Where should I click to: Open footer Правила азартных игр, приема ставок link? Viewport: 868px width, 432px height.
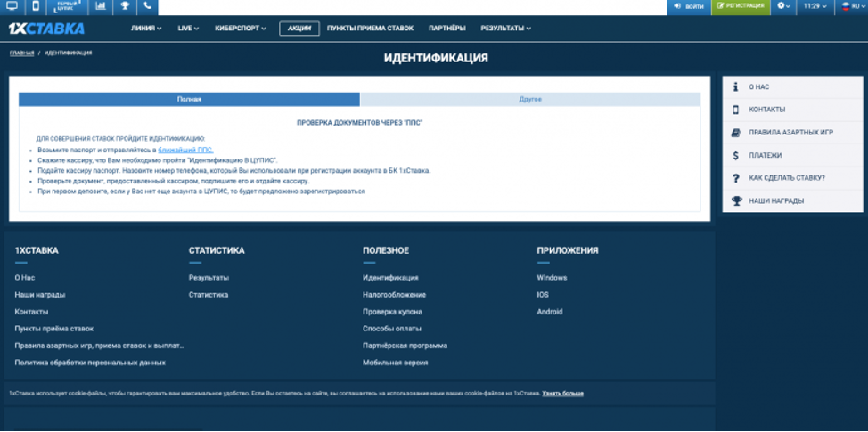pyautogui.click(x=100, y=346)
